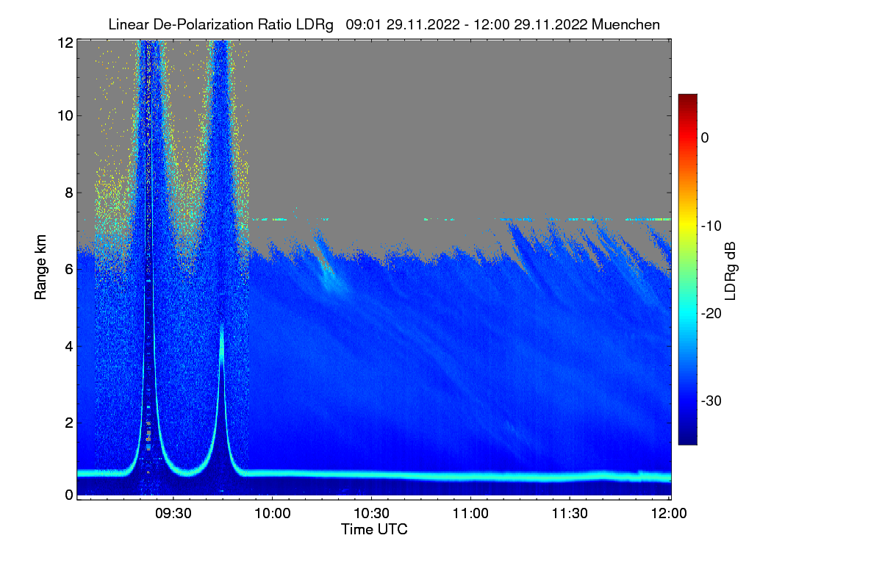Screen dimensions: 882x588
Task: Click the LDRg colorbar scale
Action: (687, 269)
